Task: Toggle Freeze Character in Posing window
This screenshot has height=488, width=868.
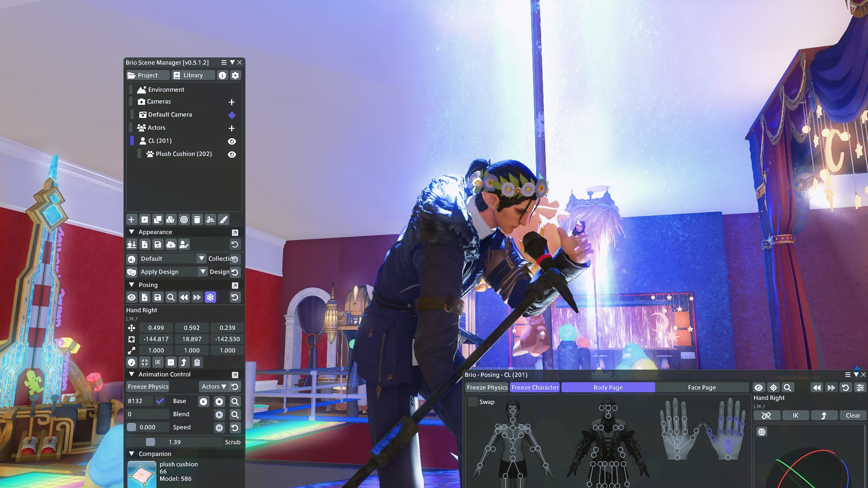Action: [535, 388]
